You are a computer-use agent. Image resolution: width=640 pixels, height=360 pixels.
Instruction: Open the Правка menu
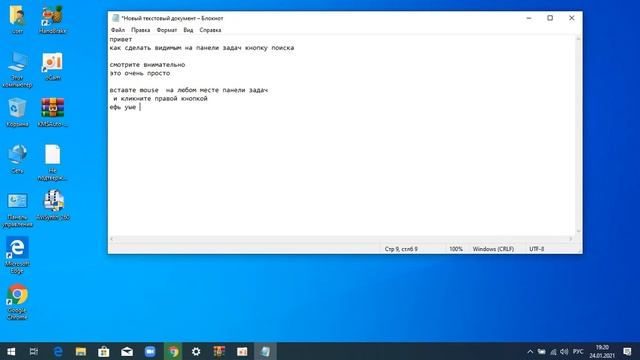click(140, 30)
